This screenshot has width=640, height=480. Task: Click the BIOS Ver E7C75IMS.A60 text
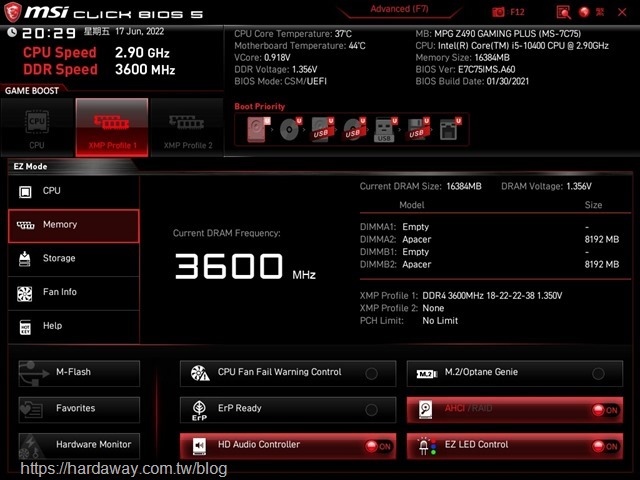pos(465,69)
